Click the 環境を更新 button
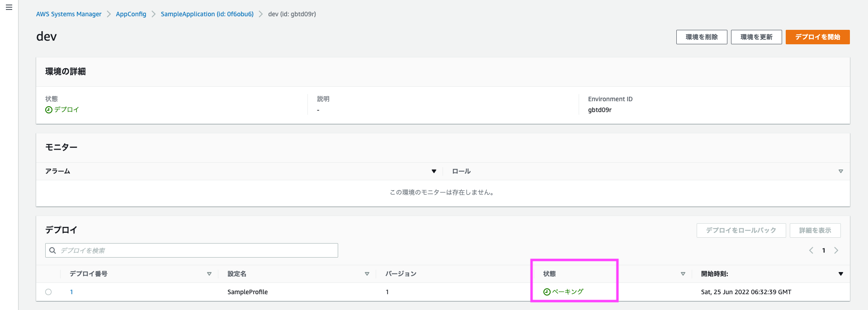 click(x=756, y=37)
